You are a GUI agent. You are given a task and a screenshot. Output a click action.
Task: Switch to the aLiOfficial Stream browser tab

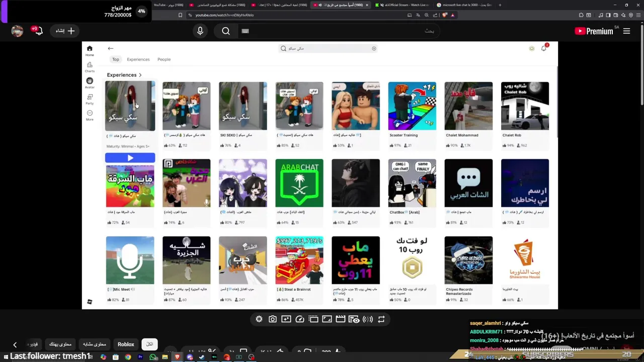(x=404, y=5)
